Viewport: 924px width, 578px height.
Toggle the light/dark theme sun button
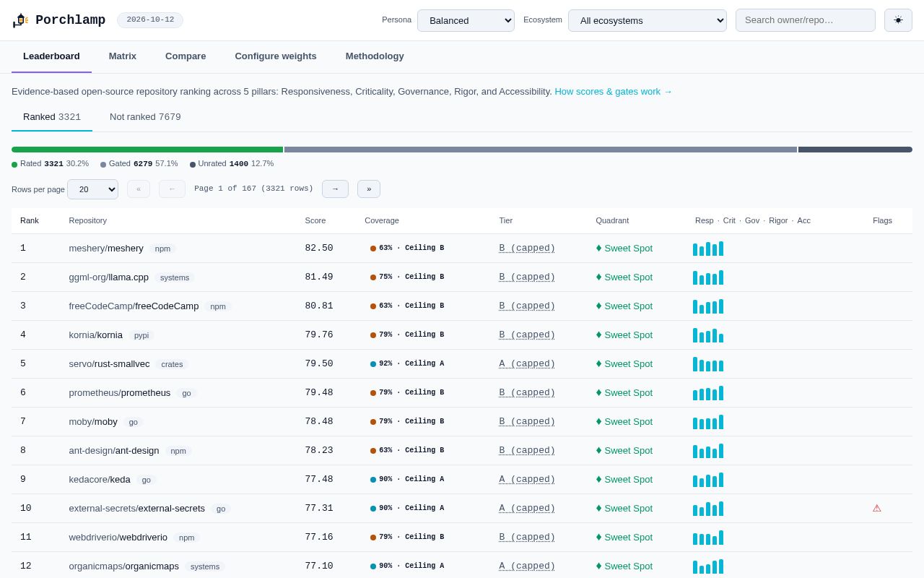tap(898, 20)
